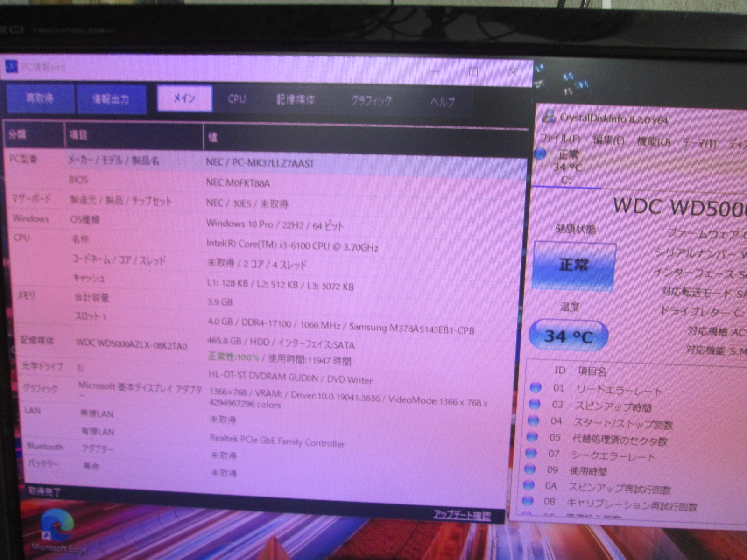Click the PC情報 app icon in title bar
The height and width of the screenshot is (560, 747).
[11, 66]
